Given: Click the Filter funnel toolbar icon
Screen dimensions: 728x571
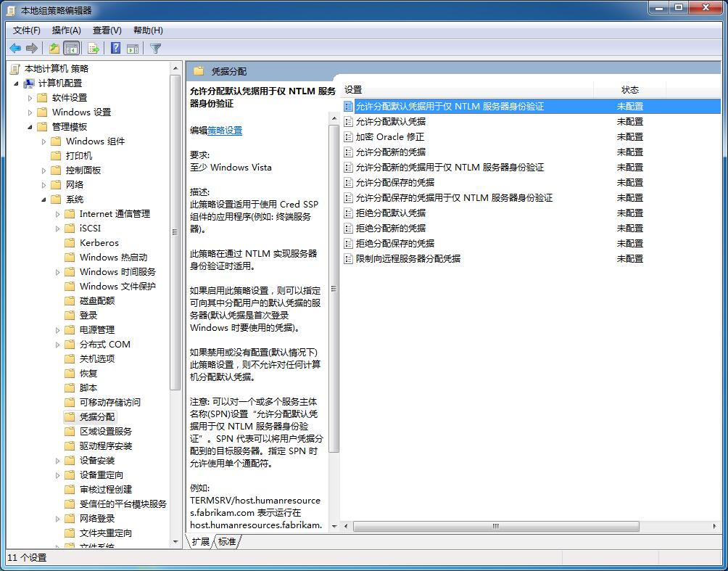Looking at the screenshot, I should tap(156, 49).
